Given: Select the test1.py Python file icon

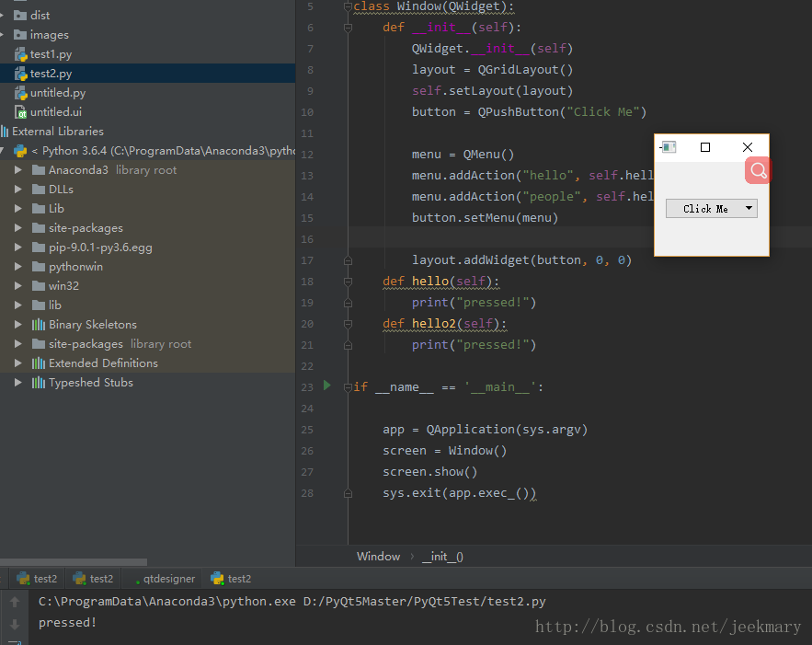Looking at the screenshot, I should click(x=21, y=54).
